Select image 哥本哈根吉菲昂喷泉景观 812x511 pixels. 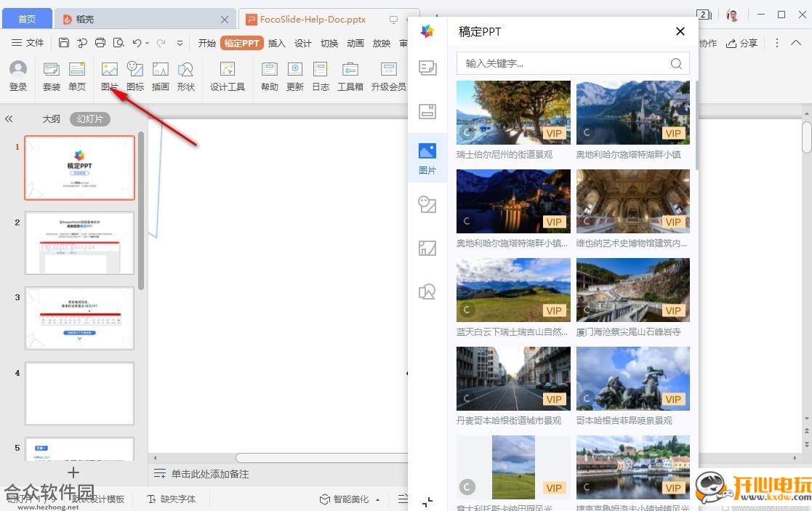coord(633,379)
